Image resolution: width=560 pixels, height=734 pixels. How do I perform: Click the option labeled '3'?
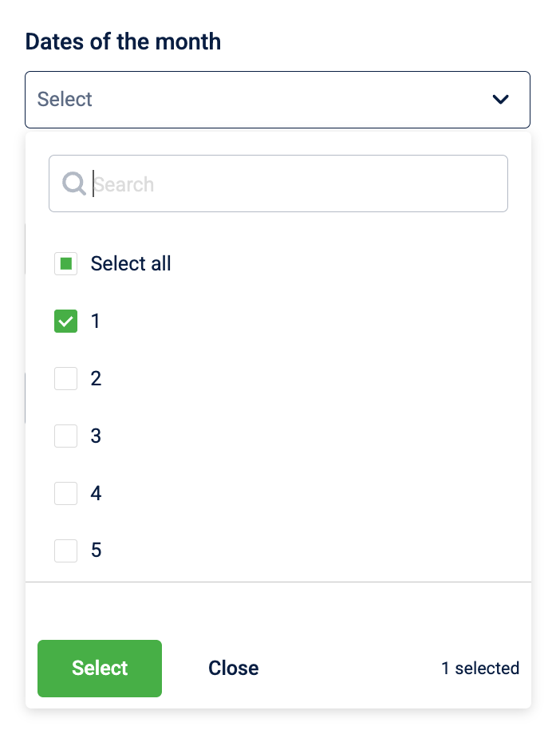point(96,436)
